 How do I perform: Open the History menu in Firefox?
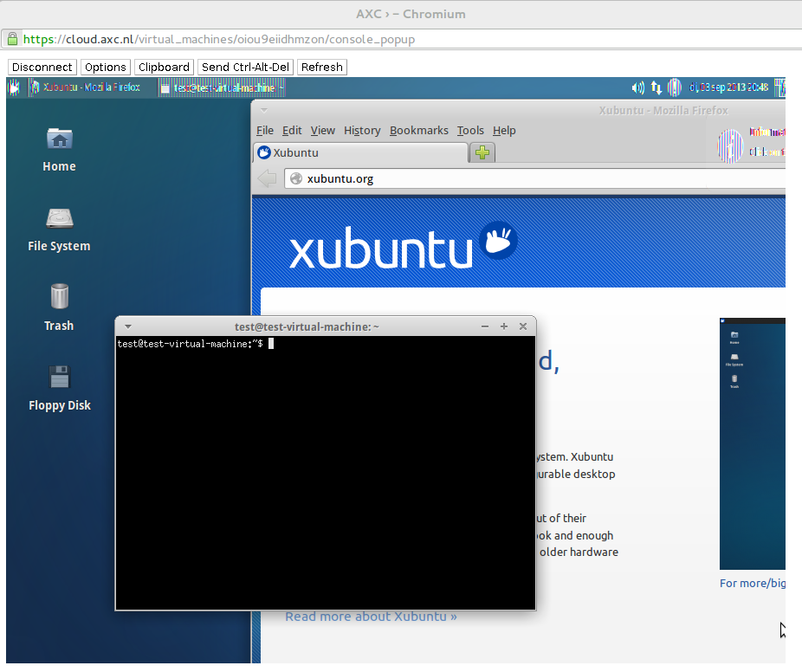361,131
